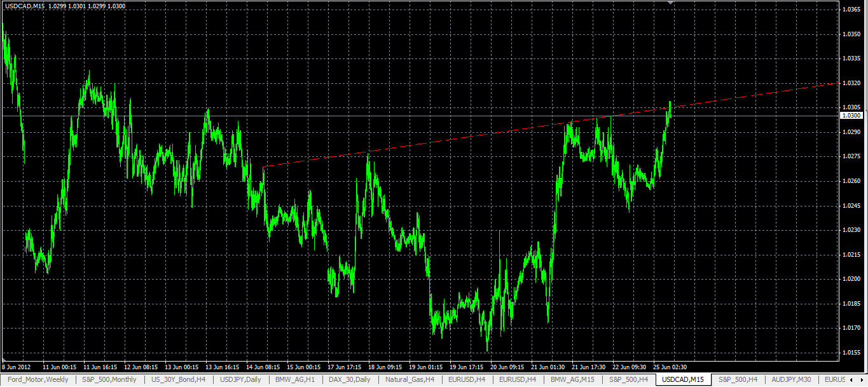Click the '11 Jun 16:15' time label
868x387 pixels.
tap(100, 367)
